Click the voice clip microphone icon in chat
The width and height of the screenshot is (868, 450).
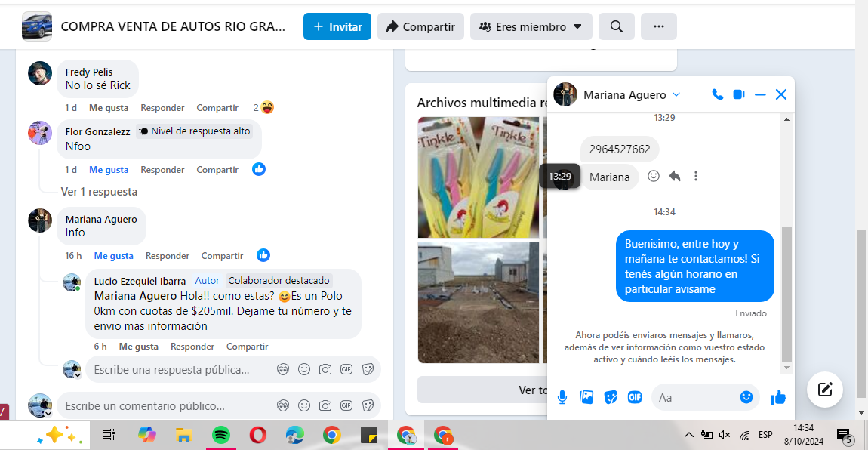coord(562,397)
